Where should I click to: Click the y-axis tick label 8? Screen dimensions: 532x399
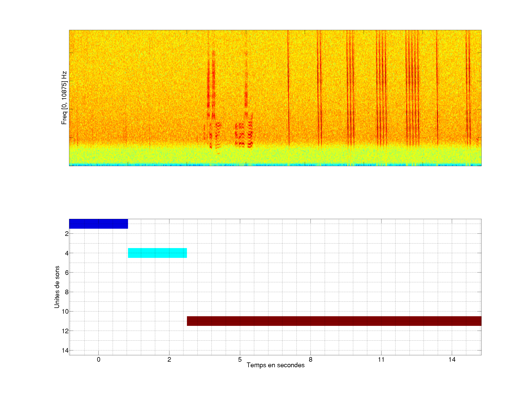click(x=67, y=292)
